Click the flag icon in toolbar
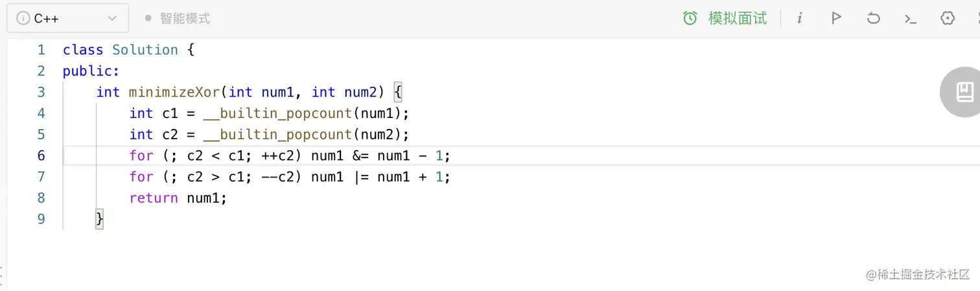The image size is (980, 291). tap(836, 18)
